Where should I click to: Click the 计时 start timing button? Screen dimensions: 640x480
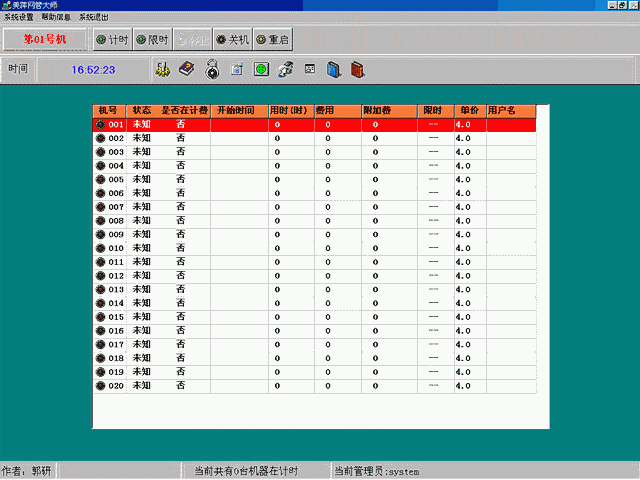112,39
